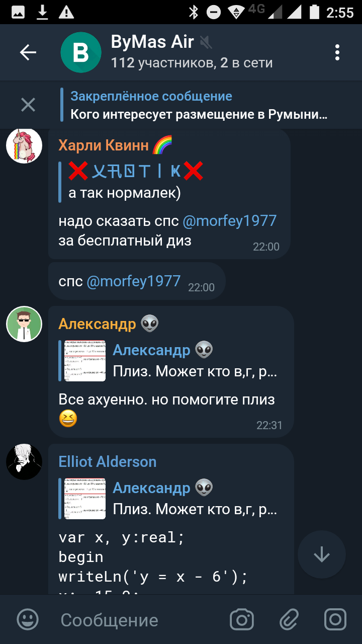Tap the back arrow in the chat header
This screenshot has height=644, width=362.
28,52
